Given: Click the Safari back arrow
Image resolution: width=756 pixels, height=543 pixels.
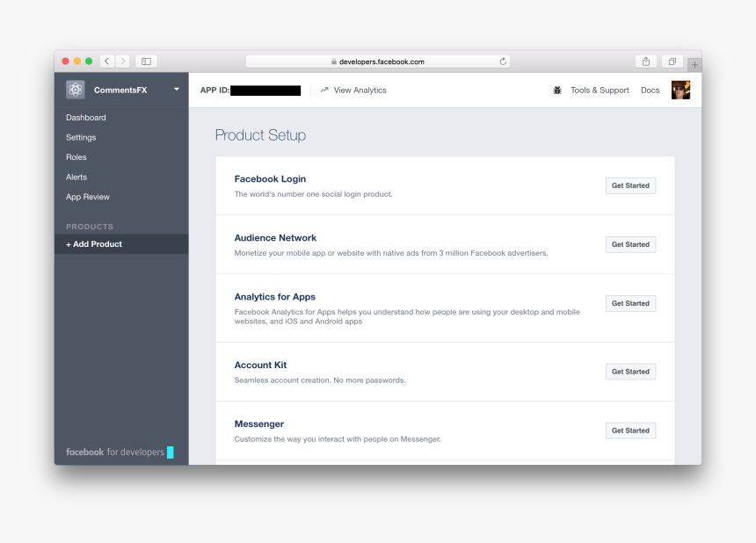Looking at the screenshot, I should tap(106, 62).
